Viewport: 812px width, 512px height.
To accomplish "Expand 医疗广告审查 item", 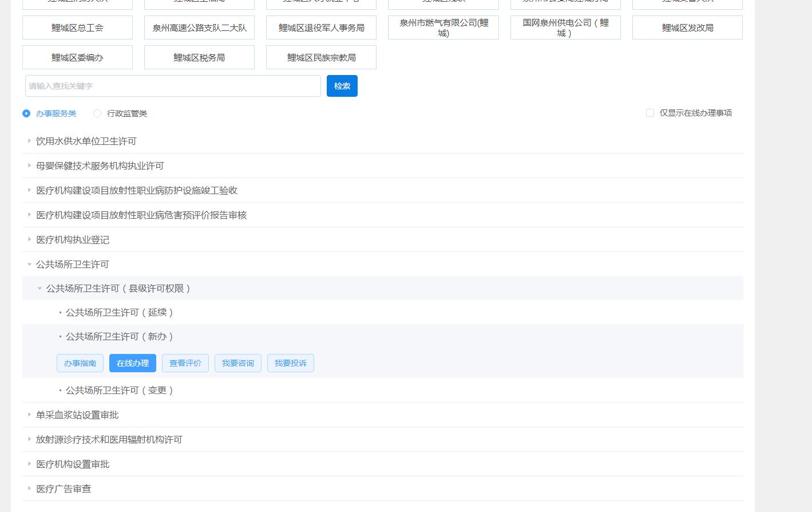I will point(63,489).
